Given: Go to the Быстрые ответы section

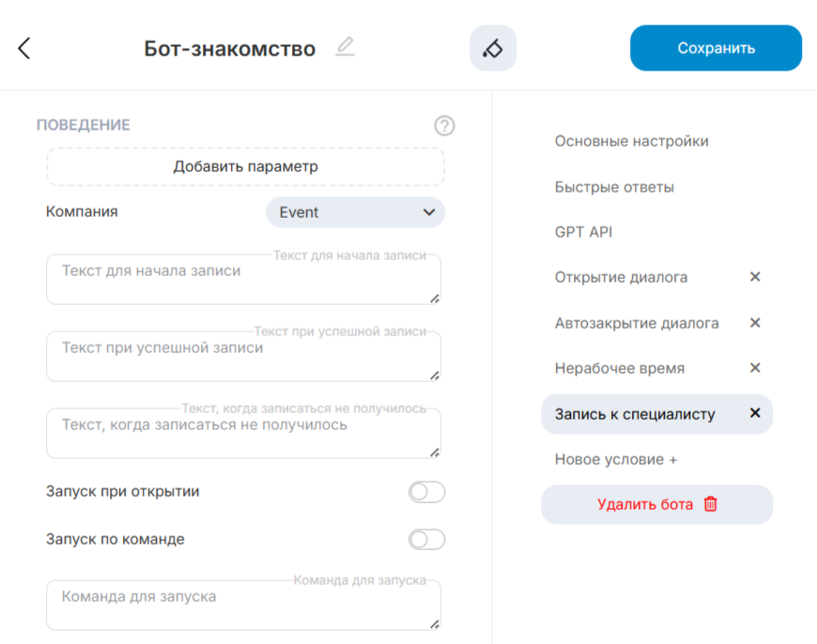Looking at the screenshot, I should 614,187.
